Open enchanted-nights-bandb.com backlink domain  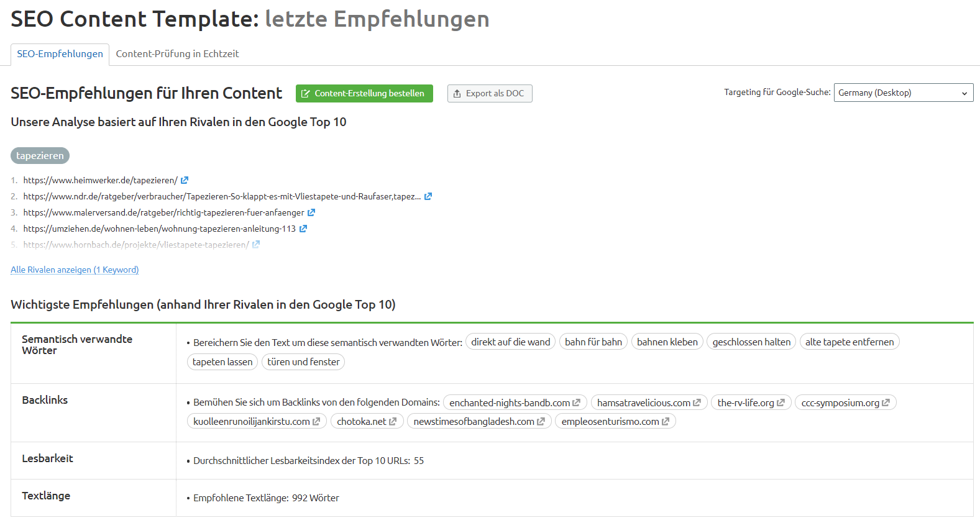coord(510,402)
